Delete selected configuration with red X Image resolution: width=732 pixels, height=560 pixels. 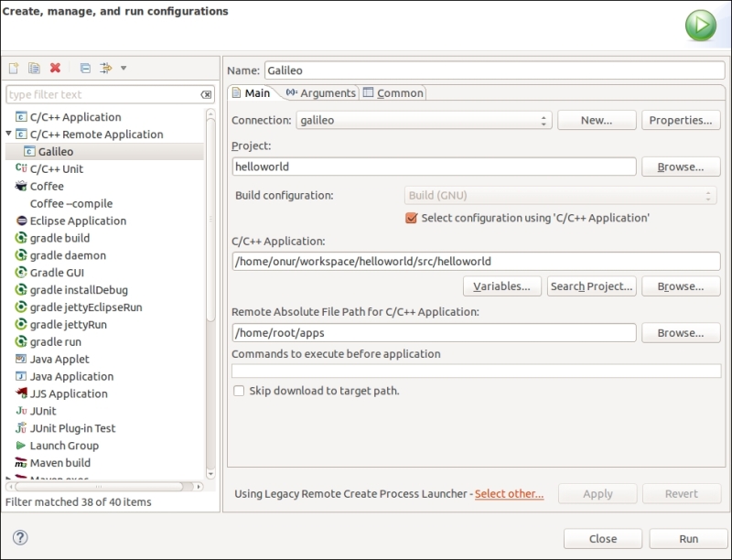click(55, 68)
